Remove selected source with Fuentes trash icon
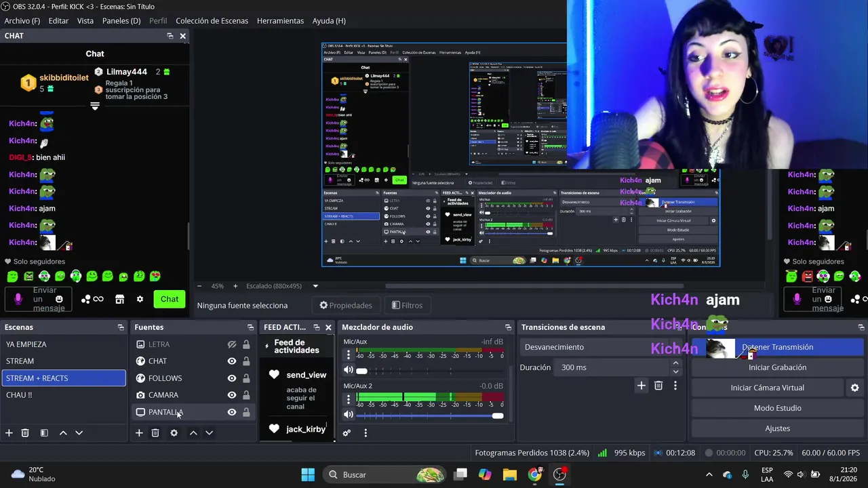 (x=155, y=432)
